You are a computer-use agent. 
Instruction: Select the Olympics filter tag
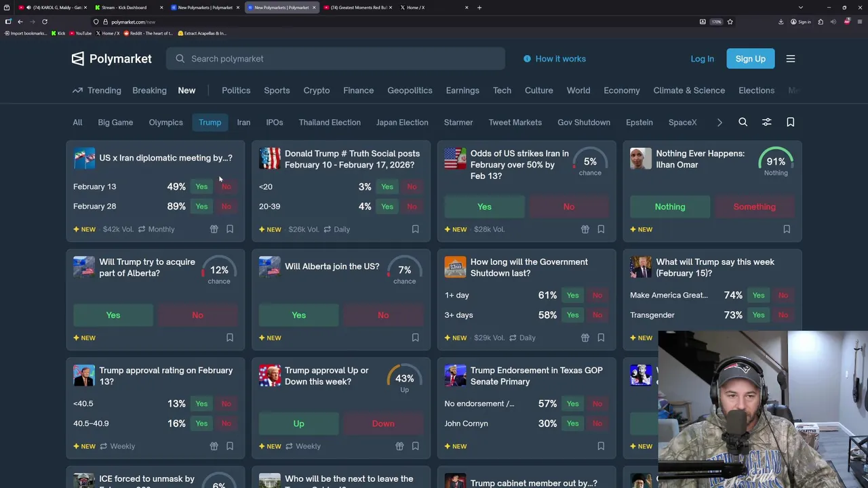[166, 122]
